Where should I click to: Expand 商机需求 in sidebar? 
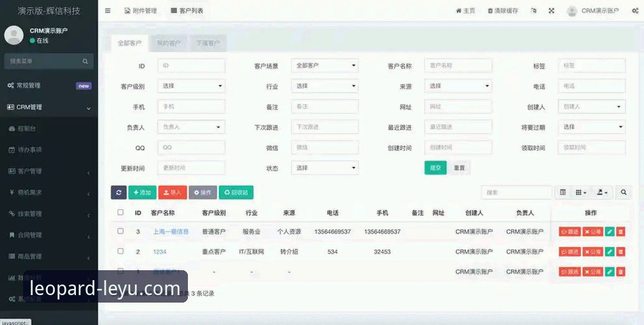point(49,193)
